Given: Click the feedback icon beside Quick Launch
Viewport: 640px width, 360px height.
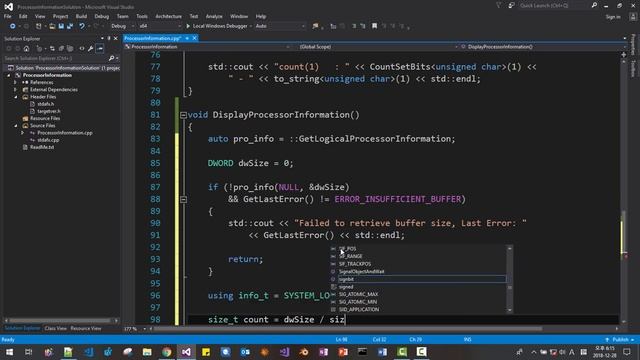Looking at the screenshot, I should click(x=511, y=6).
